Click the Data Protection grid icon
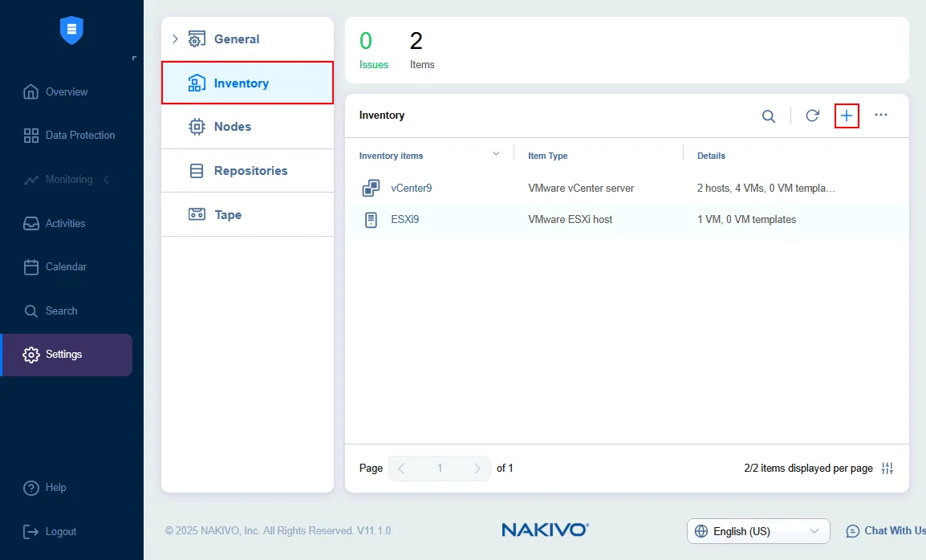Image resolution: width=926 pixels, height=560 pixels. coord(30,136)
